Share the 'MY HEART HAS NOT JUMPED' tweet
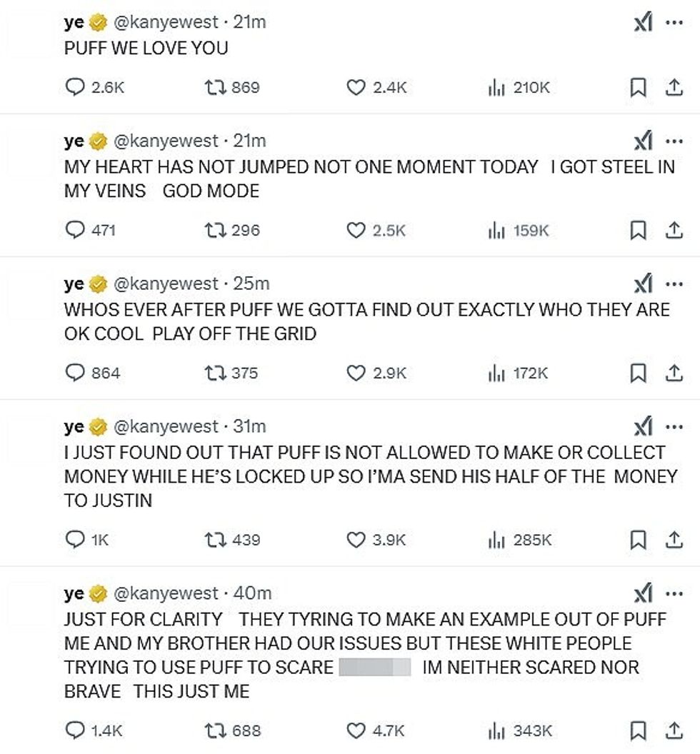 (x=672, y=229)
